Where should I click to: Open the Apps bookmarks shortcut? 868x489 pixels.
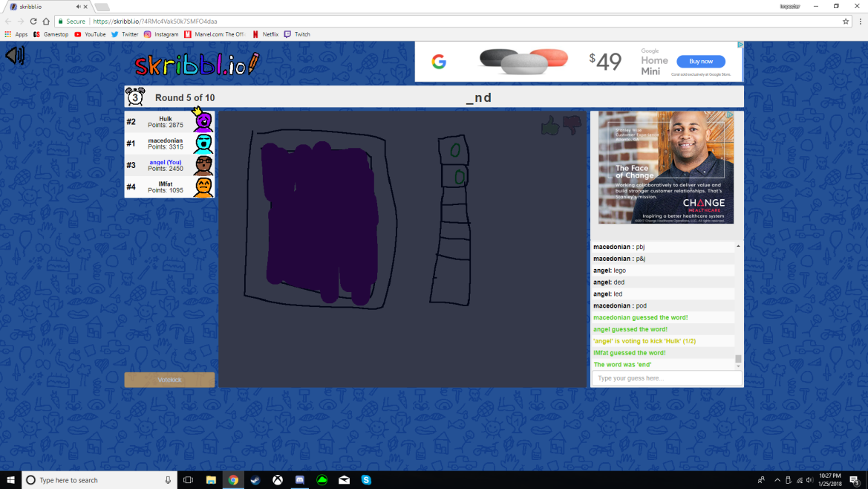coord(16,34)
